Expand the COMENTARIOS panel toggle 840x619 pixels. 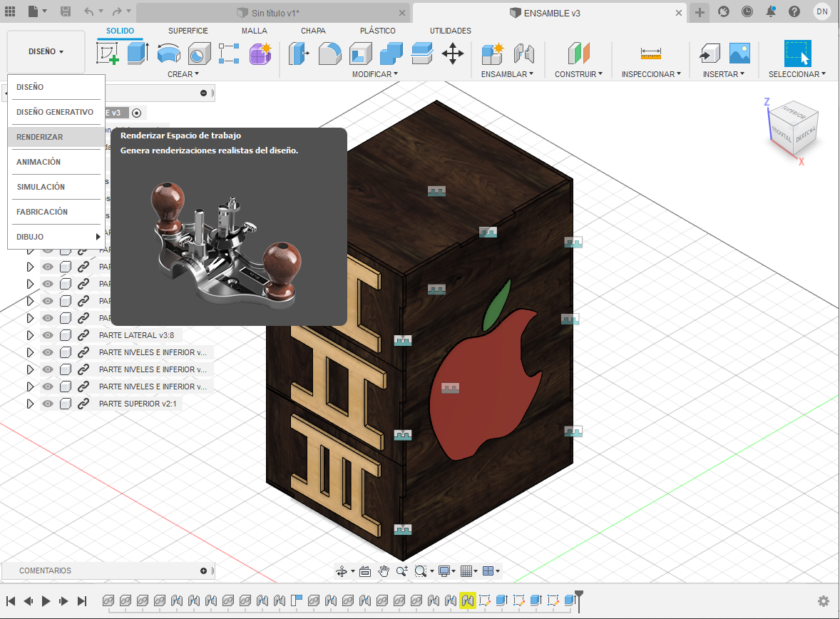(x=203, y=571)
